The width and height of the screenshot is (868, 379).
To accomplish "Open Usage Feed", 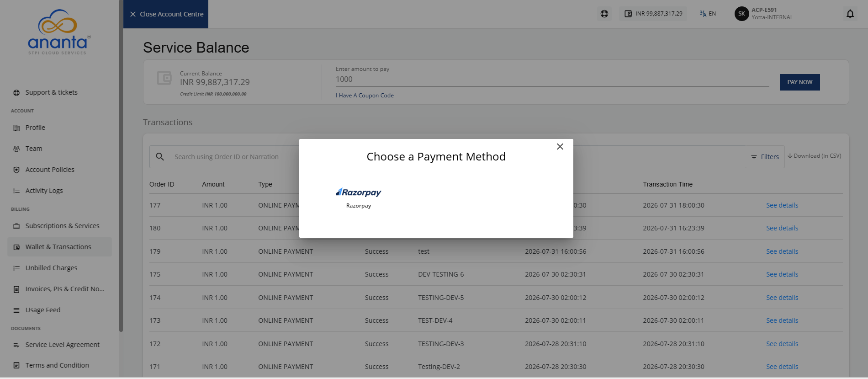I will [x=43, y=310].
